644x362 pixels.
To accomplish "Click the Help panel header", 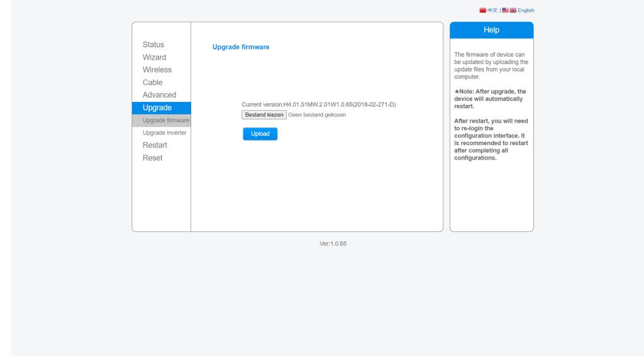I will click(491, 30).
